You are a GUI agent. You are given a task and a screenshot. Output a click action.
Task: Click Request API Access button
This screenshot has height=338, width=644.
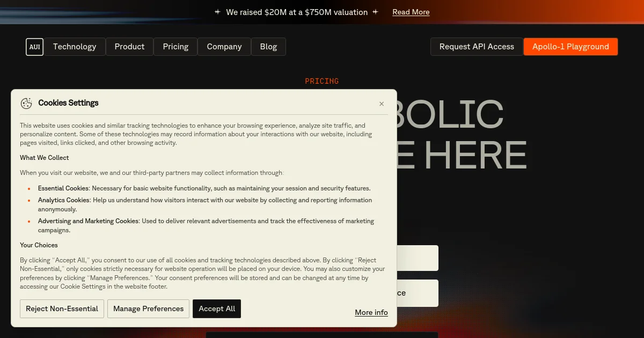pos(477,47)
